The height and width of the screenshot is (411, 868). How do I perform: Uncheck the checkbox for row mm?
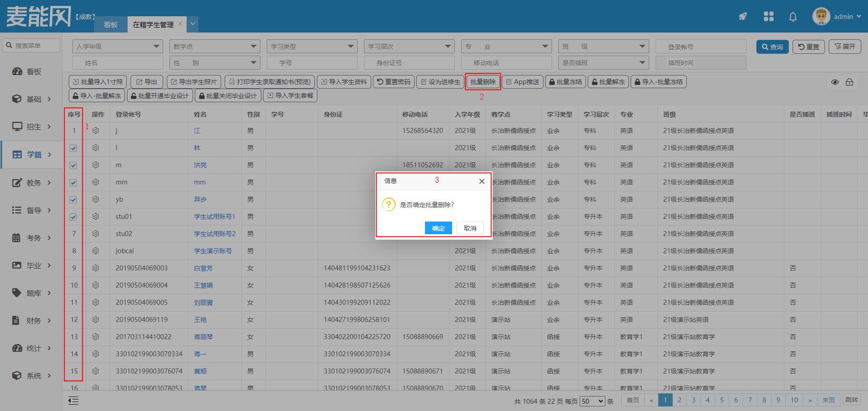pos(73,183)
